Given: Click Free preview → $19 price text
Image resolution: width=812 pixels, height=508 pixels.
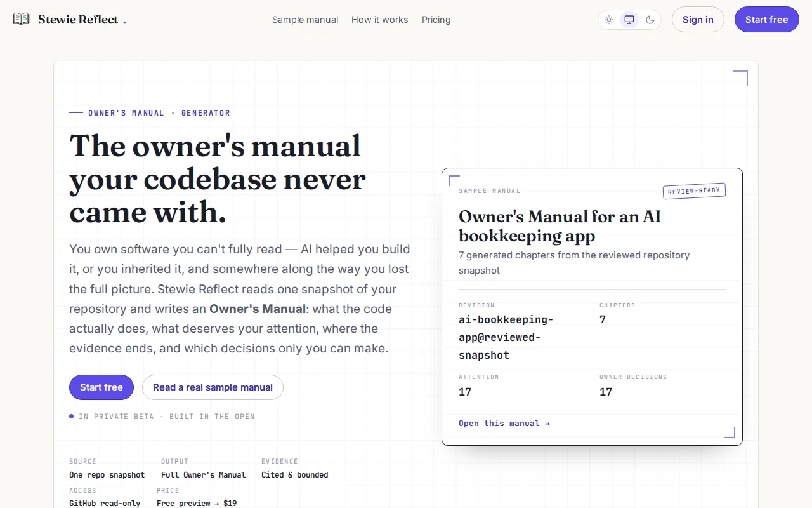Looking at the screenshot, I should point(197,504).
